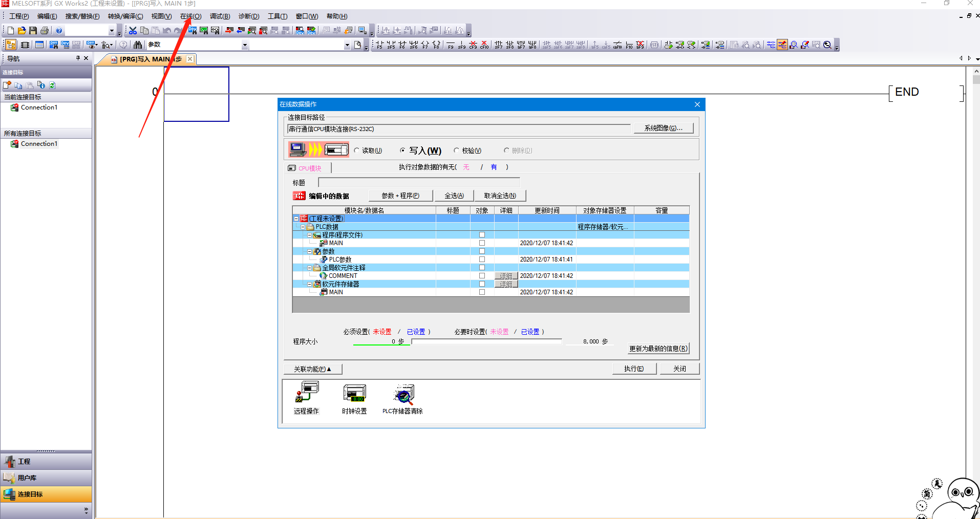980x519 pixels.
Task: Select the 读取(U) read radio button
Action: click(357, 150)
